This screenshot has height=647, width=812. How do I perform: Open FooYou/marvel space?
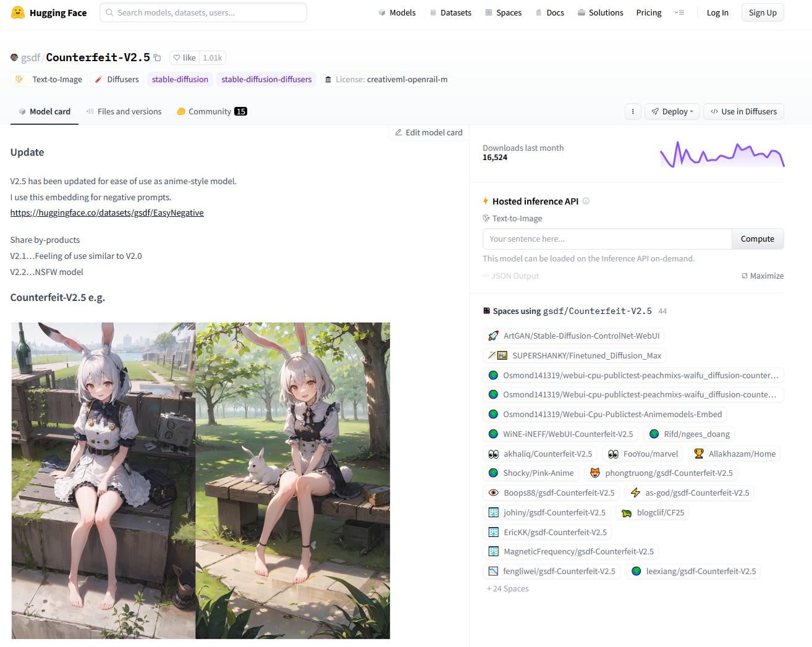coord(643,454)
